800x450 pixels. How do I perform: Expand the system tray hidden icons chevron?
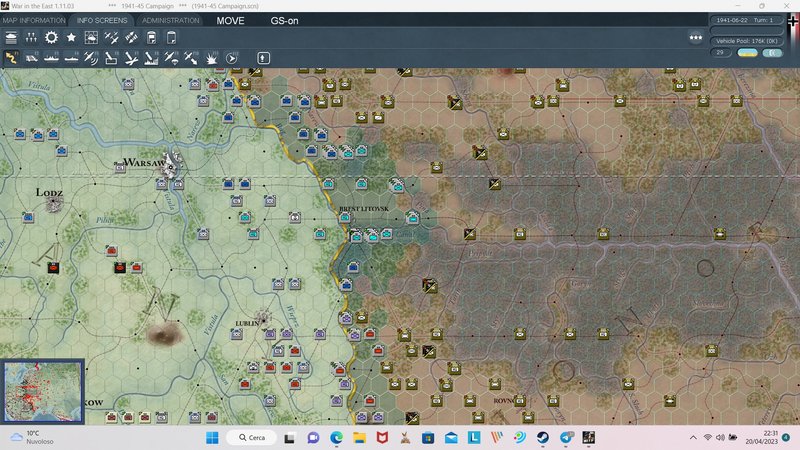pyautogui.click(x=693, y=438)
